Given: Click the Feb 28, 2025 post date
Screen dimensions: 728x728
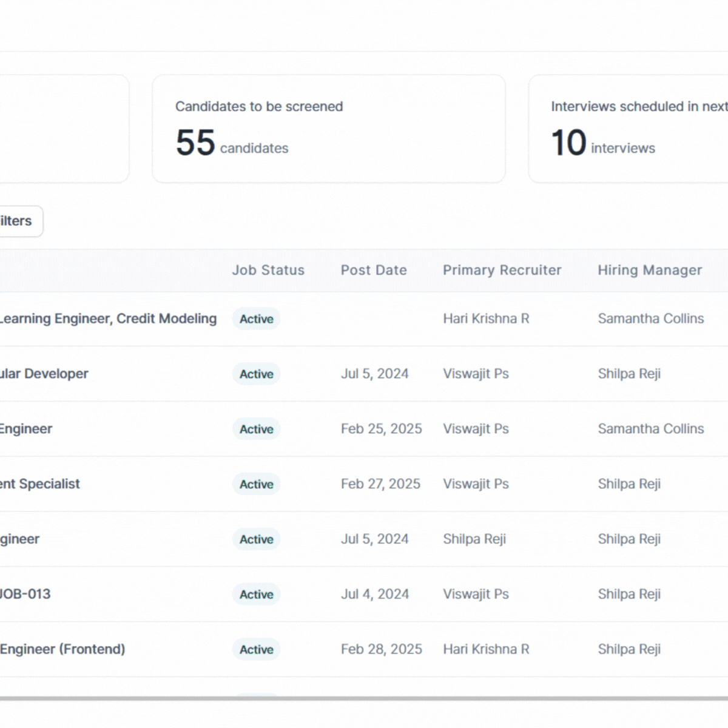Looking at the screenshot, I should coord(381,649).
